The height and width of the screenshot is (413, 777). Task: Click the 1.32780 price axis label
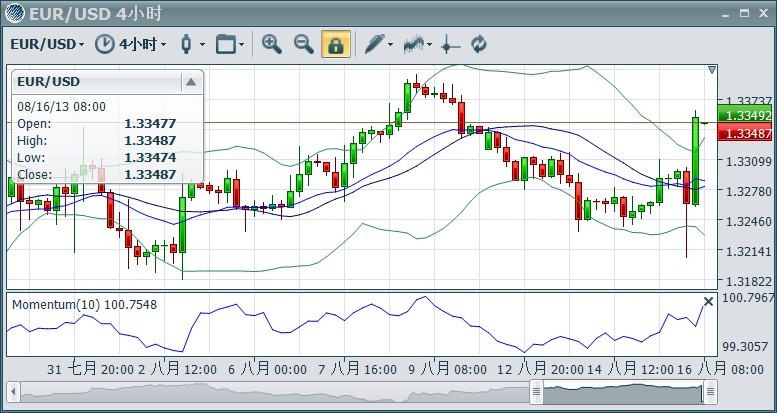(748, 191)
